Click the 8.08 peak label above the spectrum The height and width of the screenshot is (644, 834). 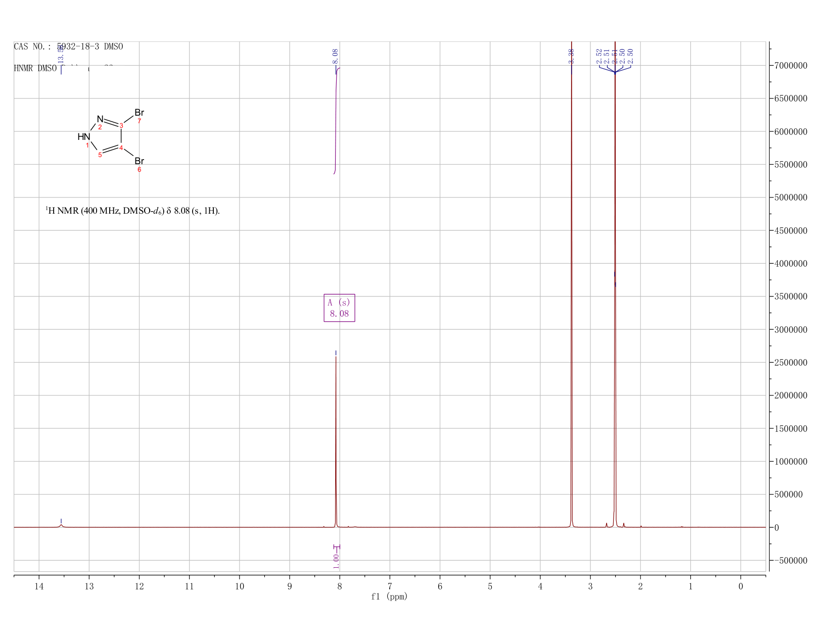coord(336,56)
